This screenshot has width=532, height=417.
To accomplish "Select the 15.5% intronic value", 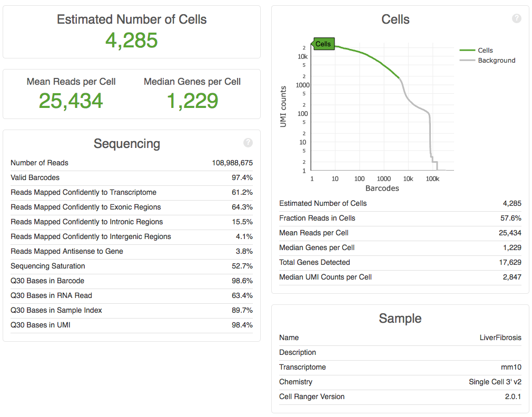I will 242,222.
